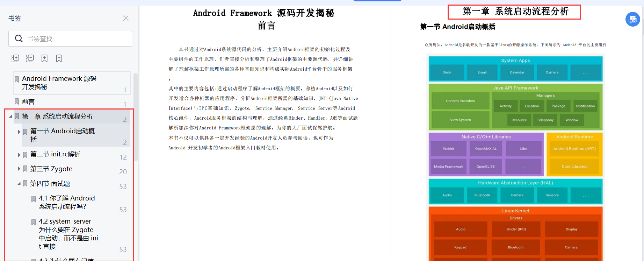
Task: Click the Keypad driver box
Action: [x=460, y=247]
